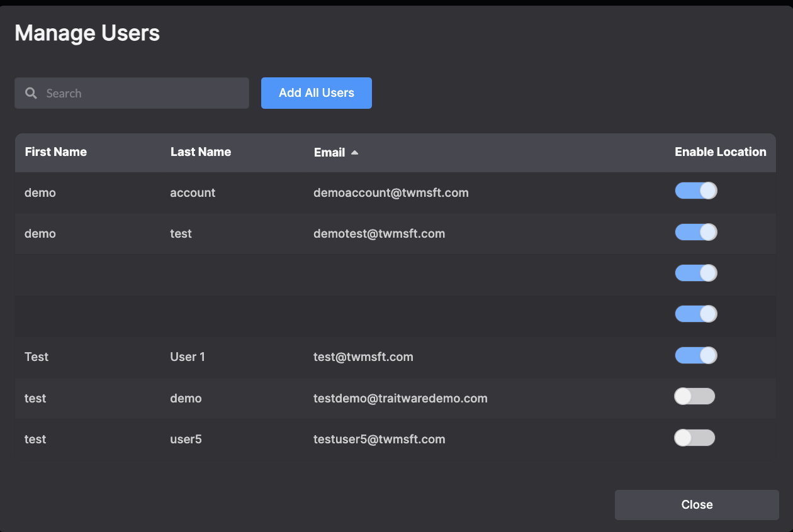Screen dimensions: 793x532
Task: Sort by Last Name column header
Action: 201,152
